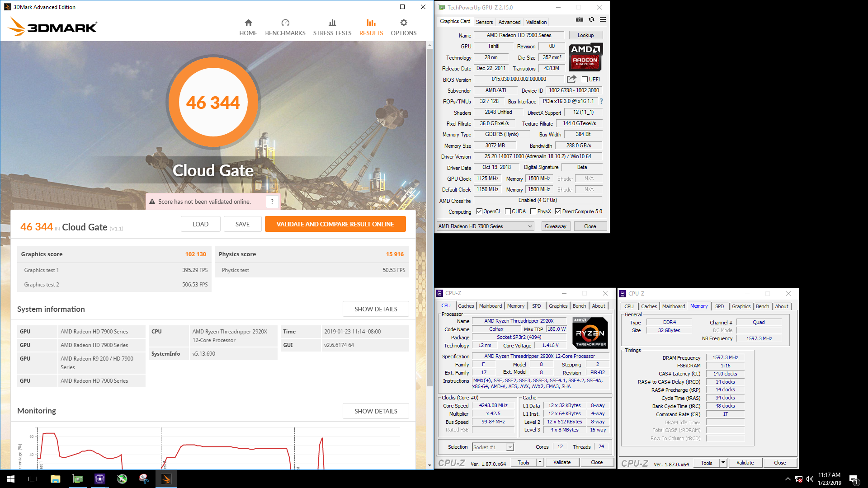Click the 3DMark vertical scrollbar thumb
Image resolution: width=868 pixels, height=488 pixels.
coord(429,217)
